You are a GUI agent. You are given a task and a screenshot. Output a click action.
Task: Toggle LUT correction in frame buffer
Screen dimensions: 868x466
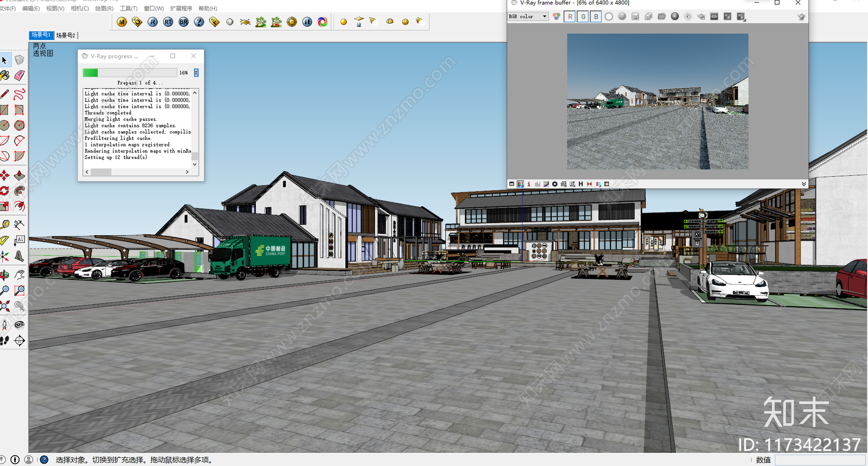[x=572, y=184]
